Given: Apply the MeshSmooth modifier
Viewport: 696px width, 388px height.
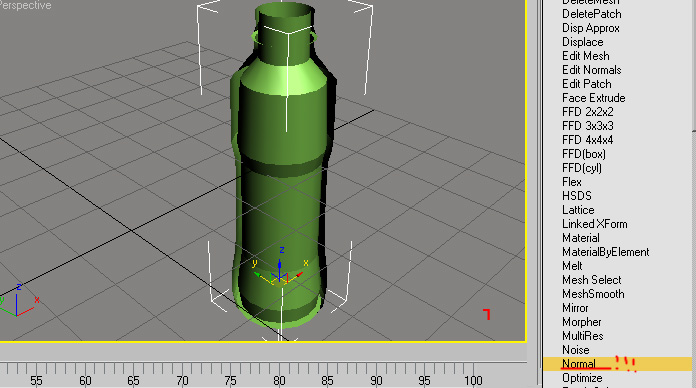Looking at the screenshot, I should [593, 294].
